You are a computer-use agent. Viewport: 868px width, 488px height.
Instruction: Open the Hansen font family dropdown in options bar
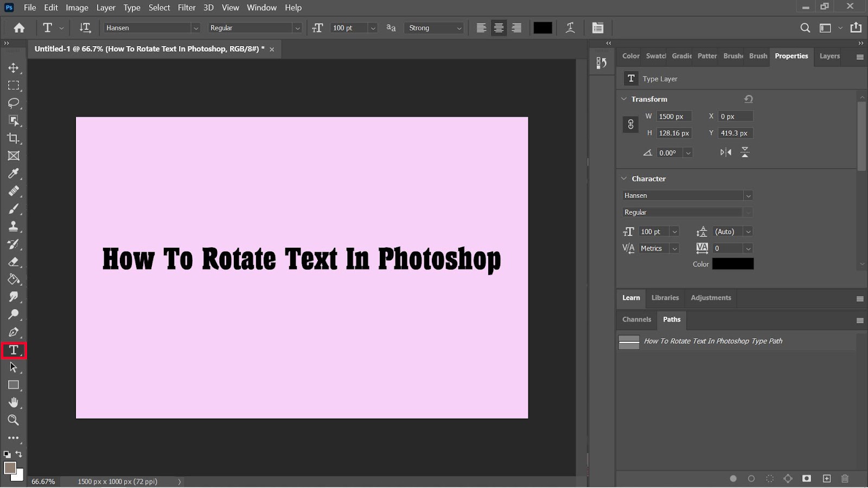coord(196,28)
